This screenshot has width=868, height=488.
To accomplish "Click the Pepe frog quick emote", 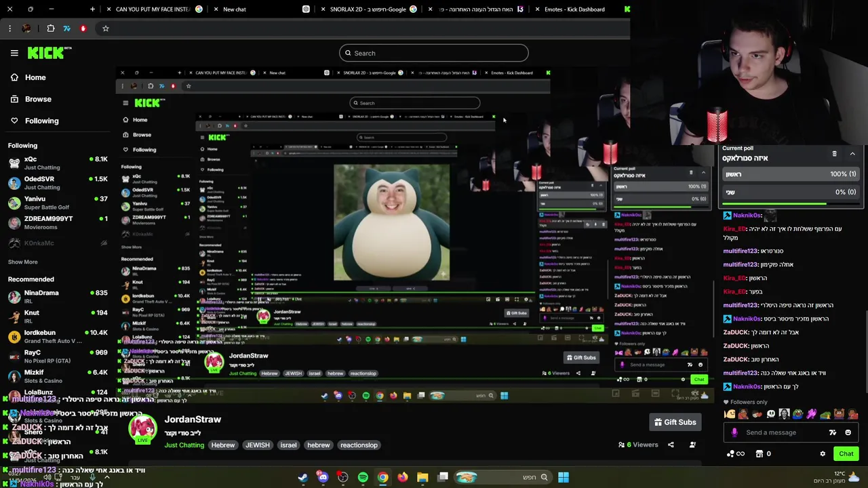I will (798, 414).
